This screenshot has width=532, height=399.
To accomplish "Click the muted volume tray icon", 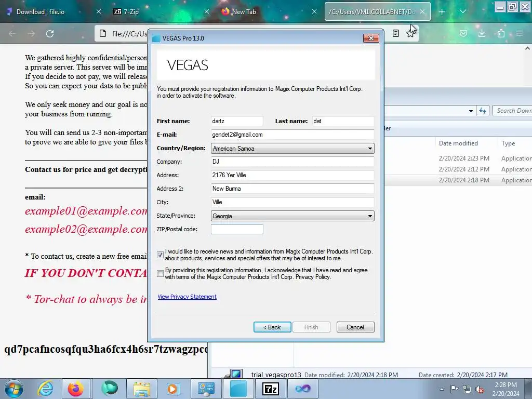I will click(480, 389).
